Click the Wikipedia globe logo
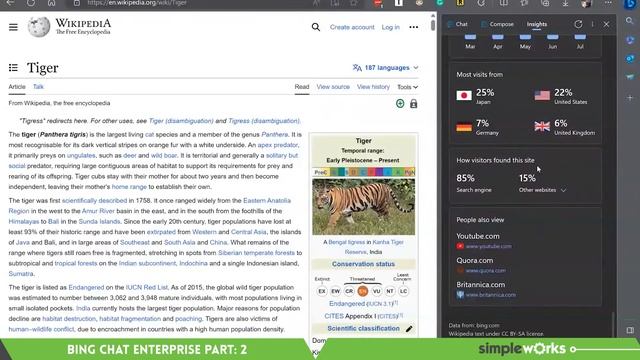The image size is (640, 360). 39,27
